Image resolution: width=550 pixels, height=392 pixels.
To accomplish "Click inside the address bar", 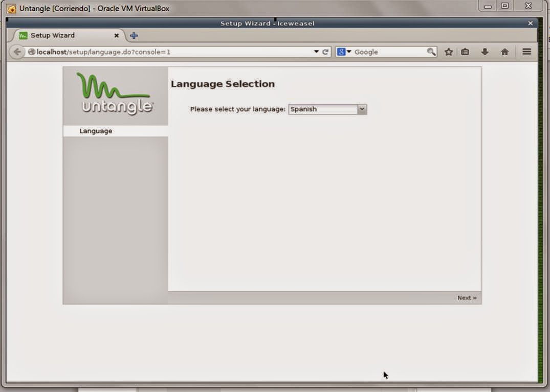I will pos(179,52).
